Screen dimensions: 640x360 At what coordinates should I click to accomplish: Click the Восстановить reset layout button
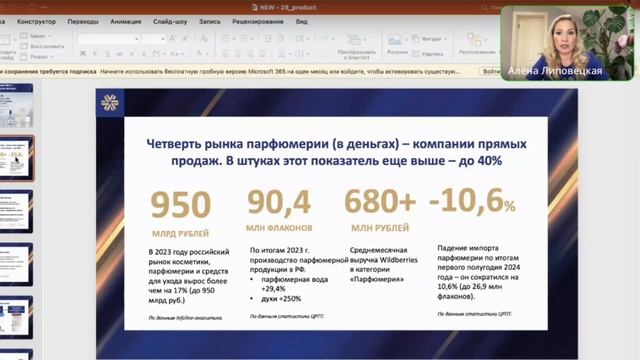click(42, 46)
